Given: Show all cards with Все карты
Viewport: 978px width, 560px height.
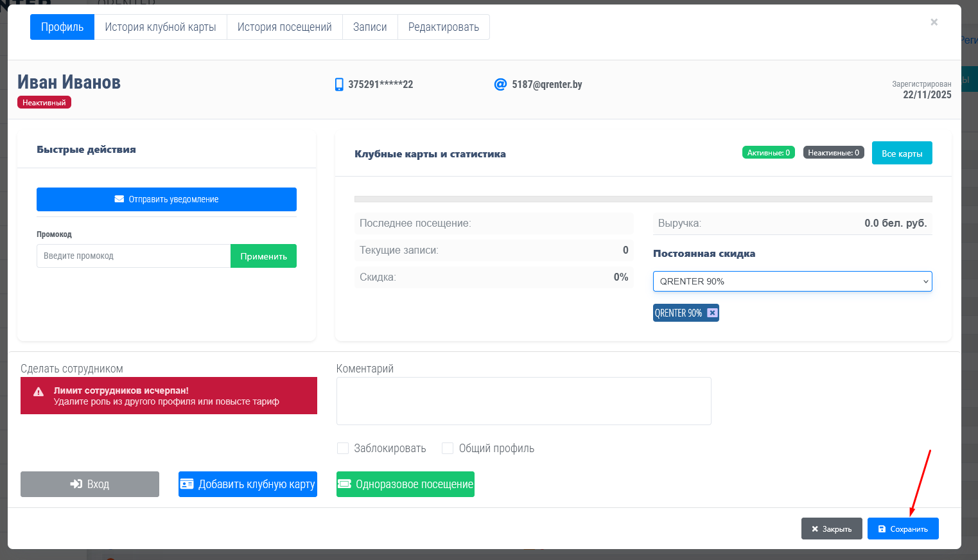Looking at the screenshot, I should [x=902, y=153].
